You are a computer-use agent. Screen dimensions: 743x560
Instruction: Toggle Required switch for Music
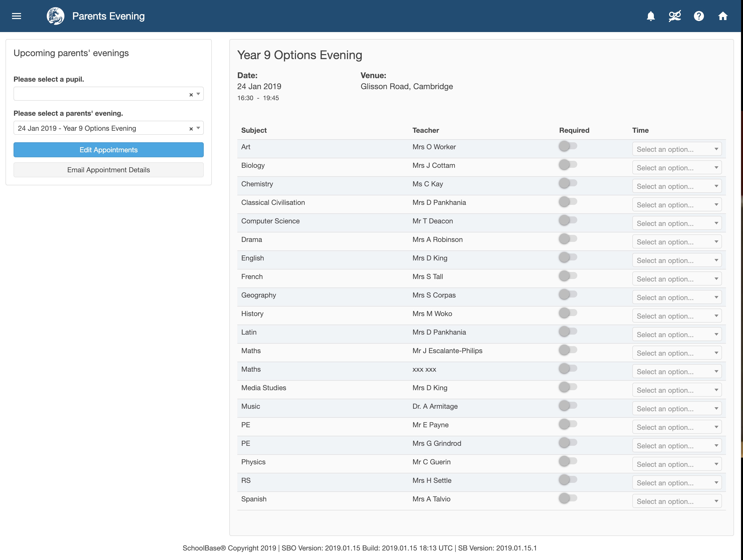point(568,405)
